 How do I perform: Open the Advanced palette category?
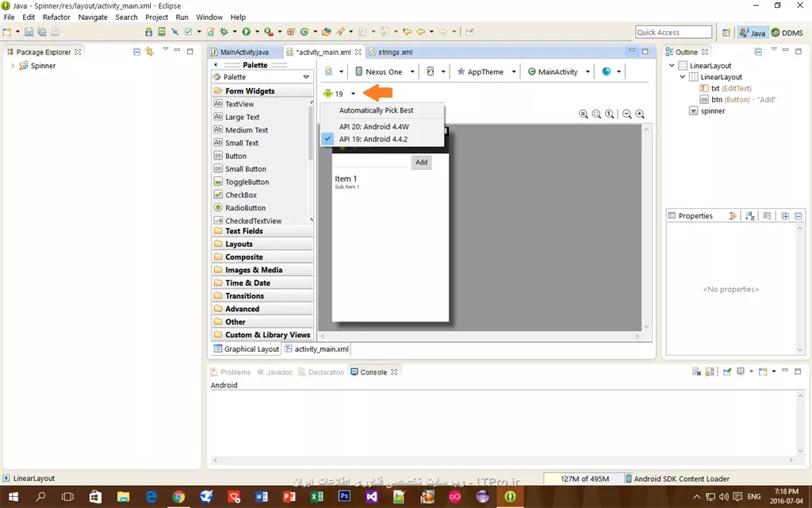262,309
